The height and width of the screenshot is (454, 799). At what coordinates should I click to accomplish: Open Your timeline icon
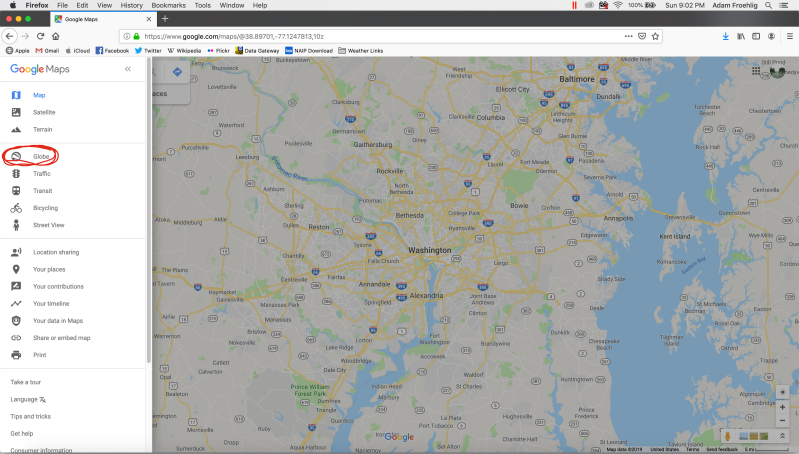16,304
